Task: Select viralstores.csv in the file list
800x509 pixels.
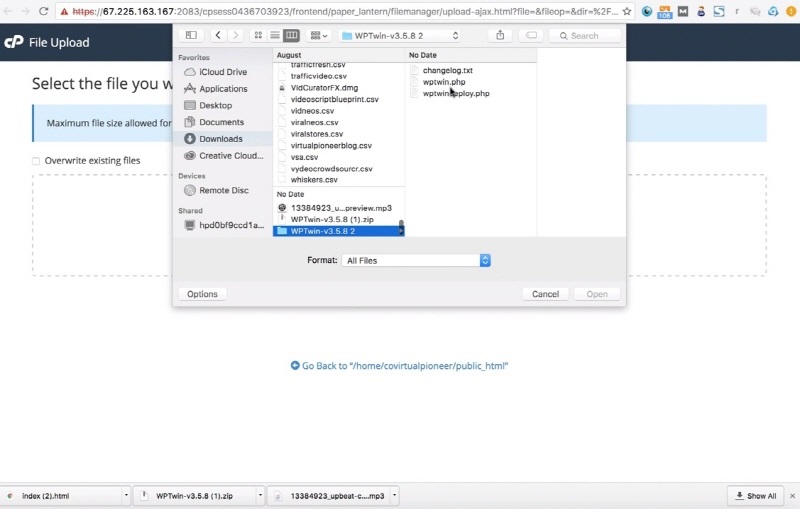Action: [316, 134]
